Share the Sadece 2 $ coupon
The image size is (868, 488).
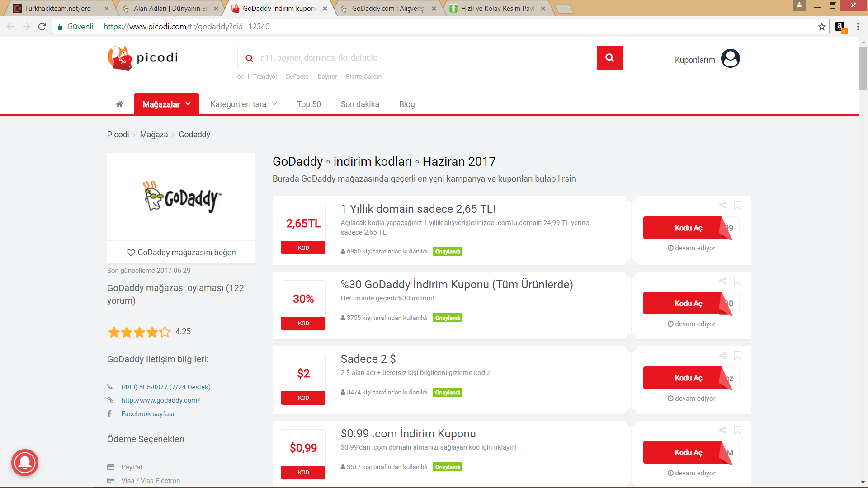723,355
